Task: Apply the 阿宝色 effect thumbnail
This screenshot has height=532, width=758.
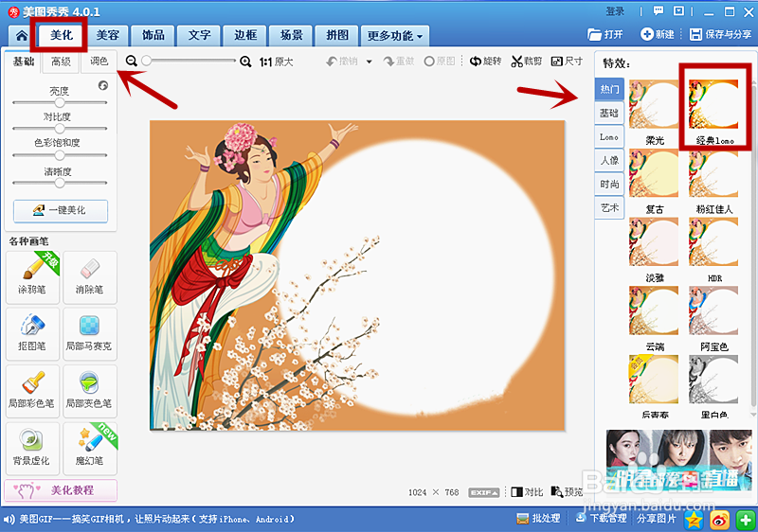Action: tap(713, 310)
